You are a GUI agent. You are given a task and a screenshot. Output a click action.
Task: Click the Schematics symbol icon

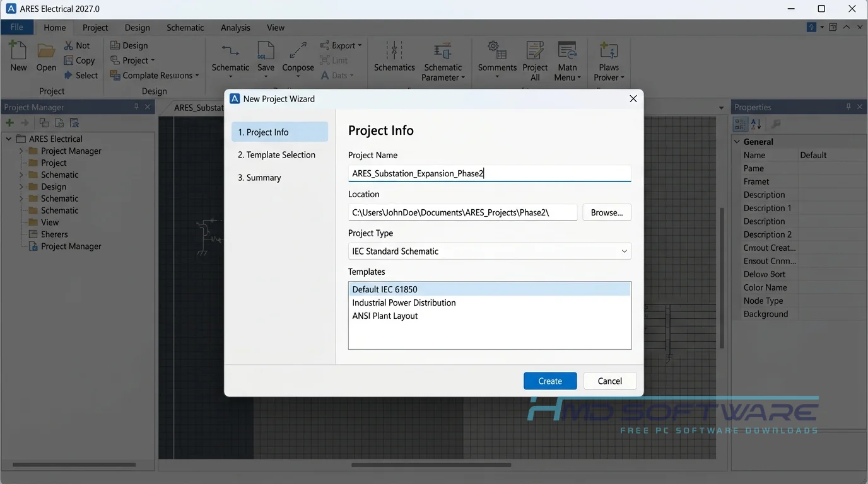394,51
